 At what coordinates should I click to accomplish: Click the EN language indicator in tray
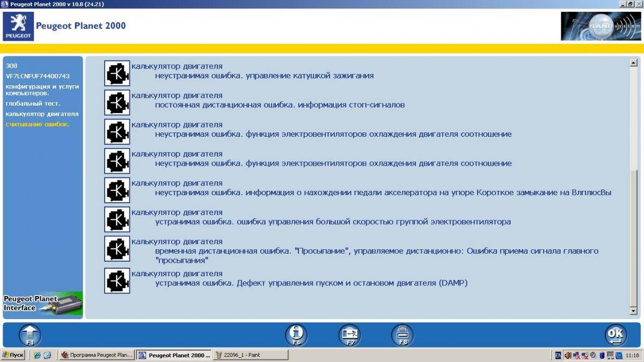[558, 355]
